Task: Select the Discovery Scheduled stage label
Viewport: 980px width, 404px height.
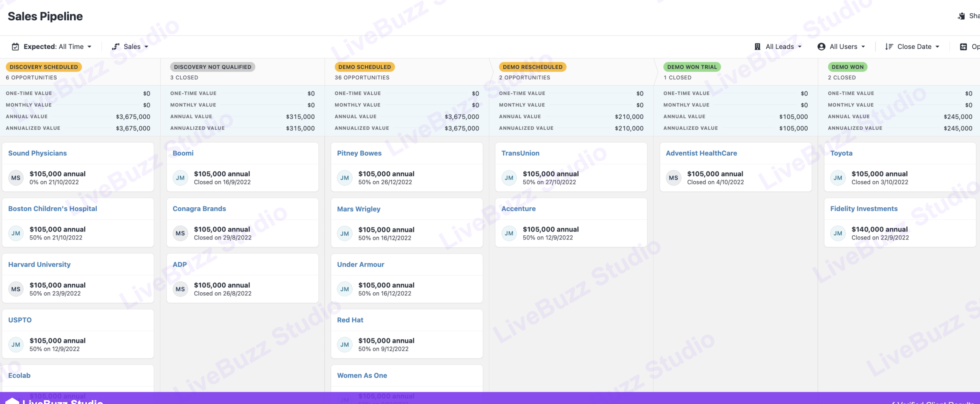Action: coord(44,67)
